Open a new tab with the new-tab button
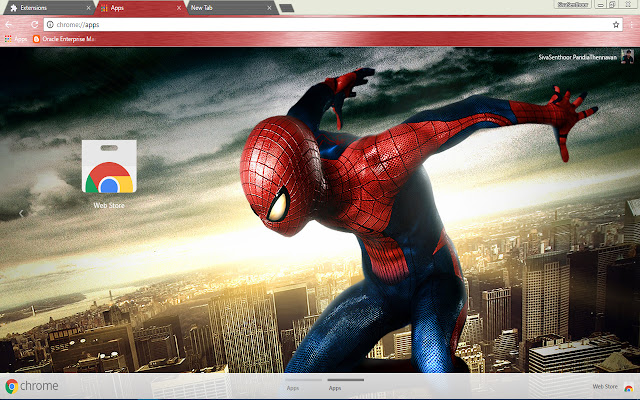Viewport: 640px width, 400px height. pos(287,8)
